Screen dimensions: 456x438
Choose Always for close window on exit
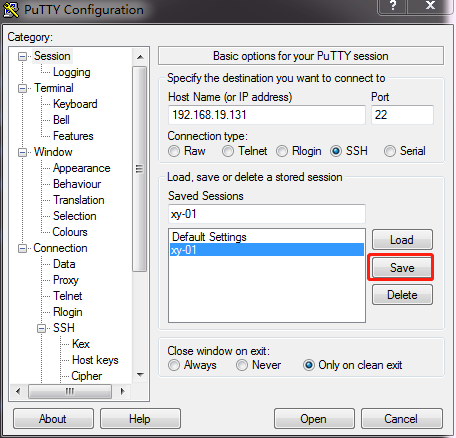[174, 365]
